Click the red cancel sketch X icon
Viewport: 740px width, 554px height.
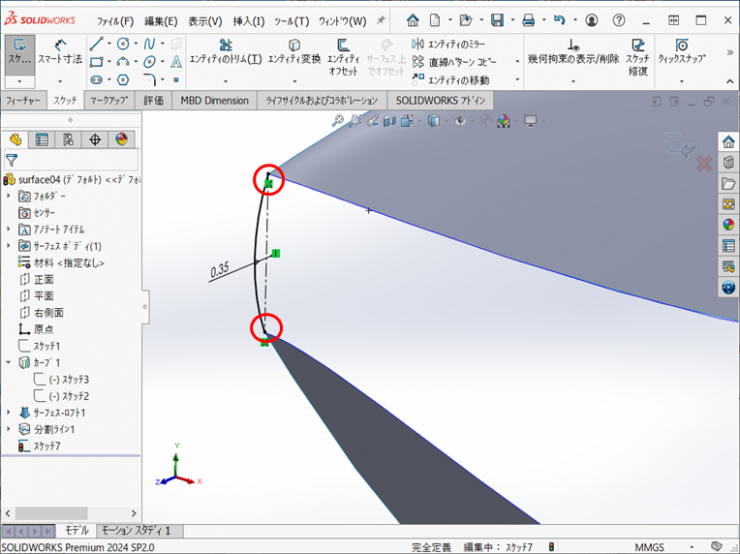coord(703,163)
